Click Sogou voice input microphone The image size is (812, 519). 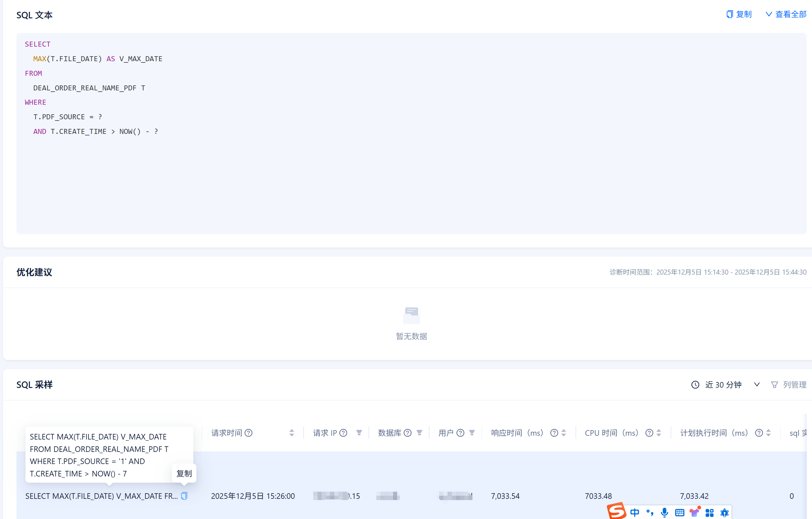pyautogui.click(x=664, y=512)
